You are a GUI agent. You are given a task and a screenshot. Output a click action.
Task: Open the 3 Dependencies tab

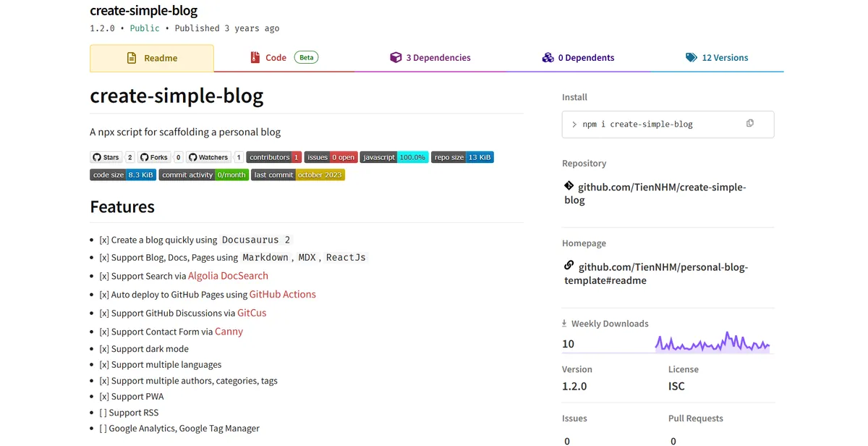pos(430,58)
